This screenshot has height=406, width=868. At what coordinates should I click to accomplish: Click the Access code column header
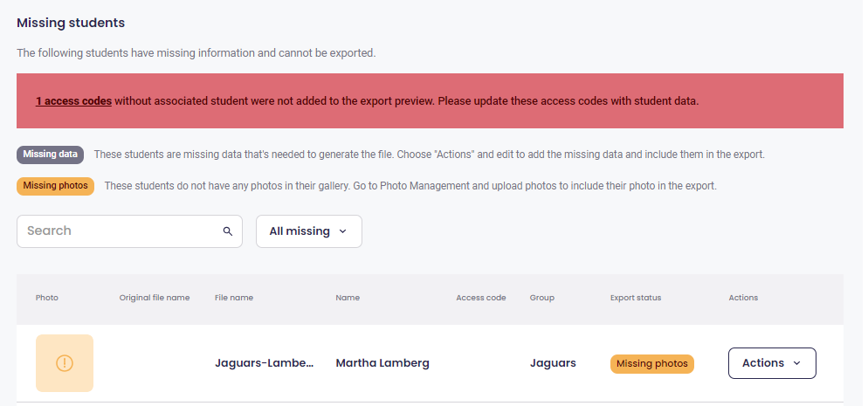coord(481,298)
